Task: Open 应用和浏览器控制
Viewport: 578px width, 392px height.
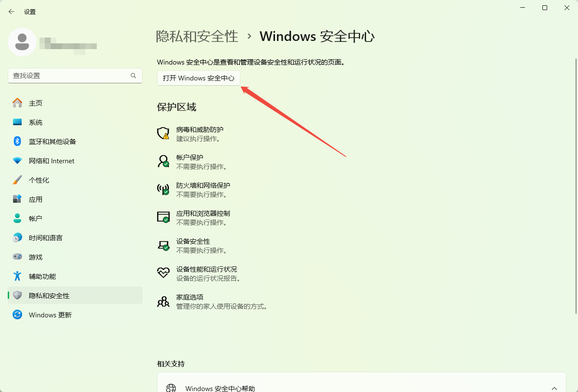Action: (x=194, y=218)
